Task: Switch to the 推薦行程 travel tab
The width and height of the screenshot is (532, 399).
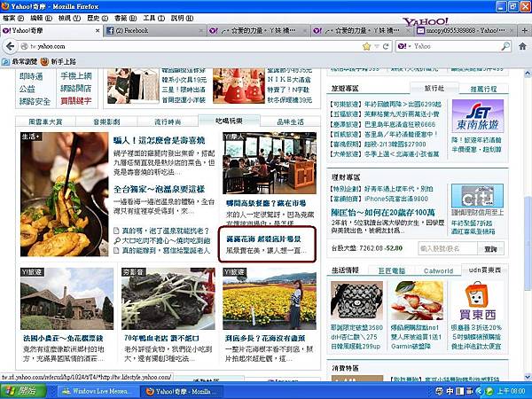Action: click(483, 89)
